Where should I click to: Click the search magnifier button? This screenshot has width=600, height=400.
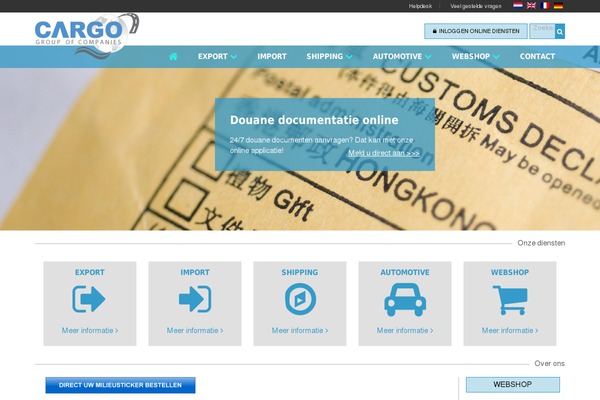[x=560, y=32]
